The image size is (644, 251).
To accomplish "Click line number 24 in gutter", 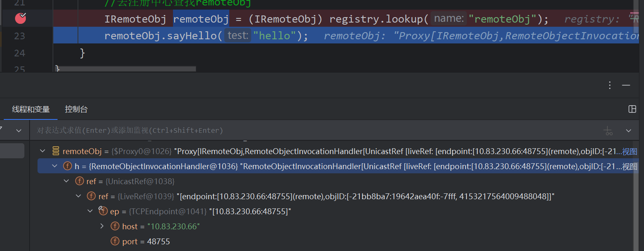I will tap(19, 53).
